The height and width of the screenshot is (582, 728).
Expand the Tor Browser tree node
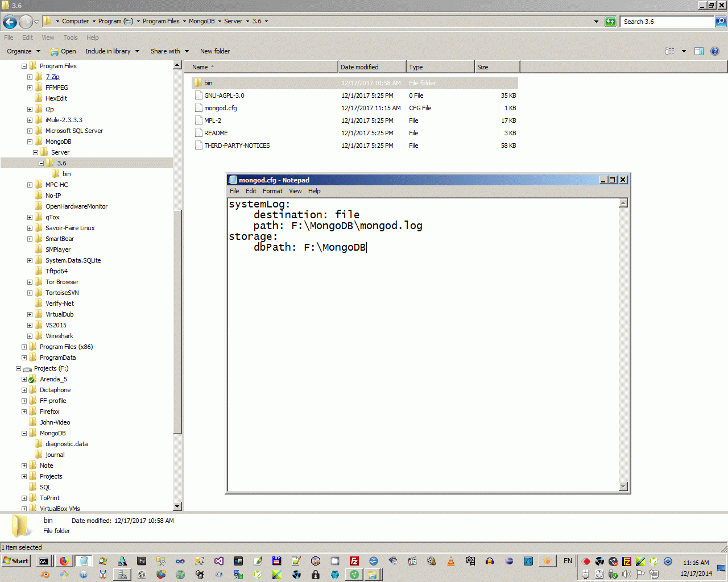[30, 282]
